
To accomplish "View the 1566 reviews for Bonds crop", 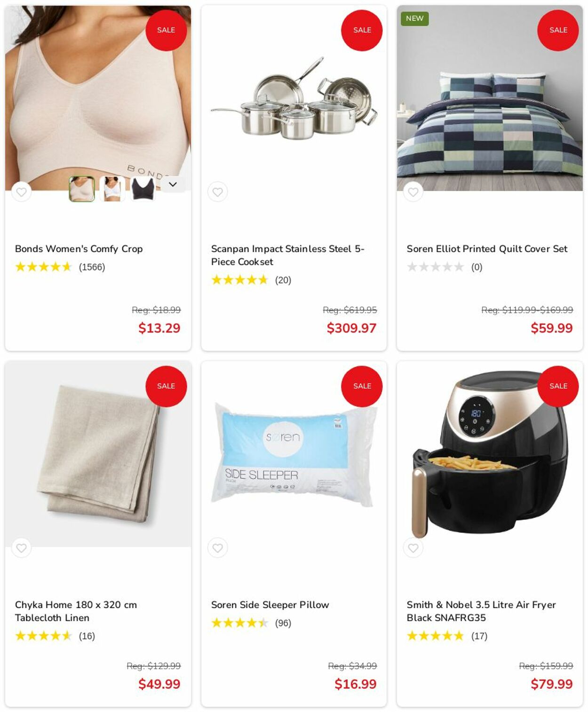I will pyautogui.click(x=92, y=267).
